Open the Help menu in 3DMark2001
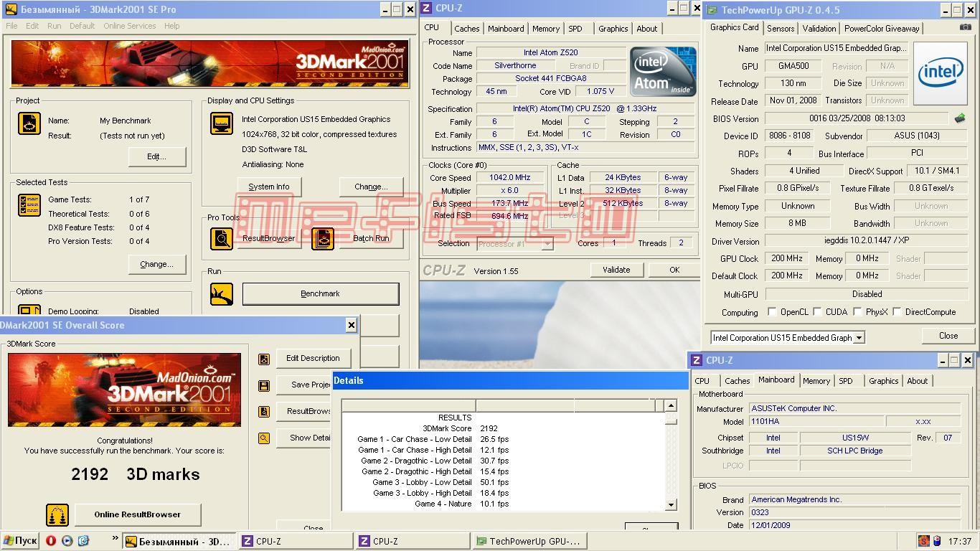 [171, 26]
